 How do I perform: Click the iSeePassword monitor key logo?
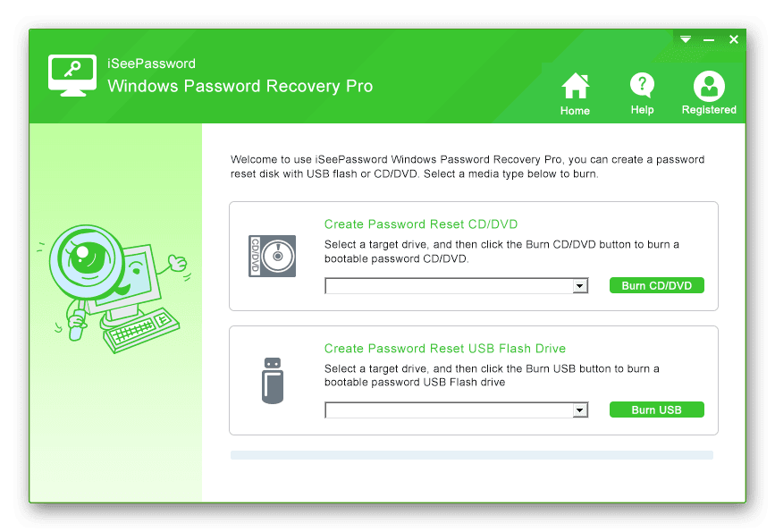72,75
